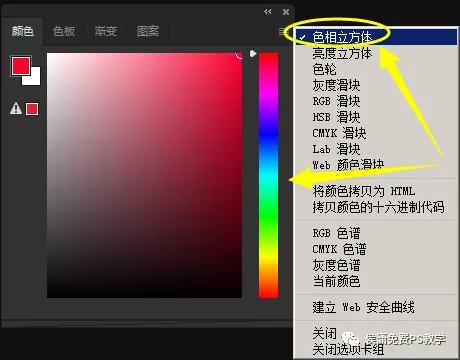Collapse the panel with double-arrow icon
The width and height of the screenshot is (460, 360).
pos(267,12)
